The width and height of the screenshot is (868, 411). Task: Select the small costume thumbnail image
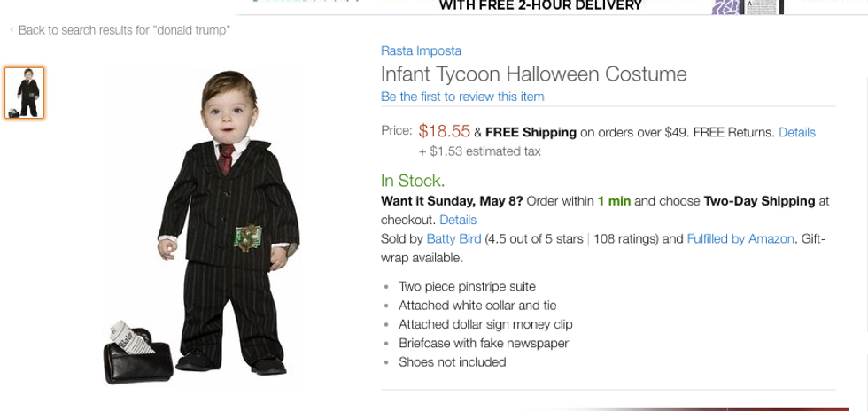pyautogui.click(x=24, y=93)
